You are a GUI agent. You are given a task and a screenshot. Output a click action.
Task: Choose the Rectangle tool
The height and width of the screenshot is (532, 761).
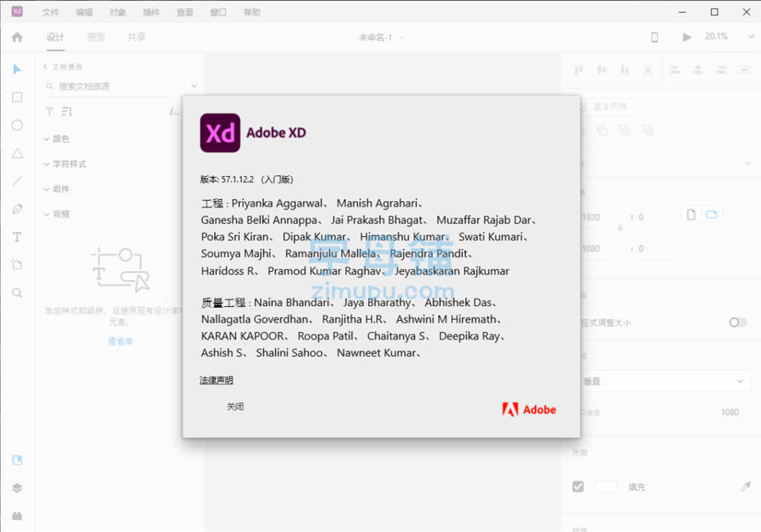click(17, 97)
